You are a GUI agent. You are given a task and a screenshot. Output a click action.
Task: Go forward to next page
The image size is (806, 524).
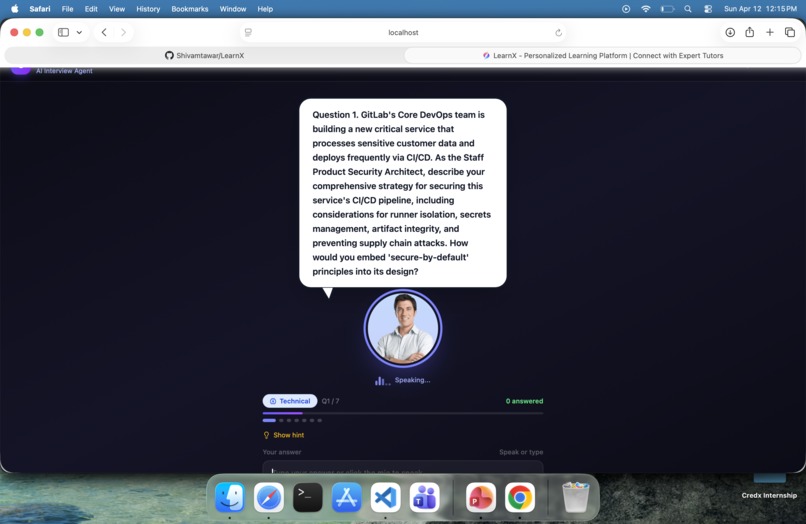[123, 32]
